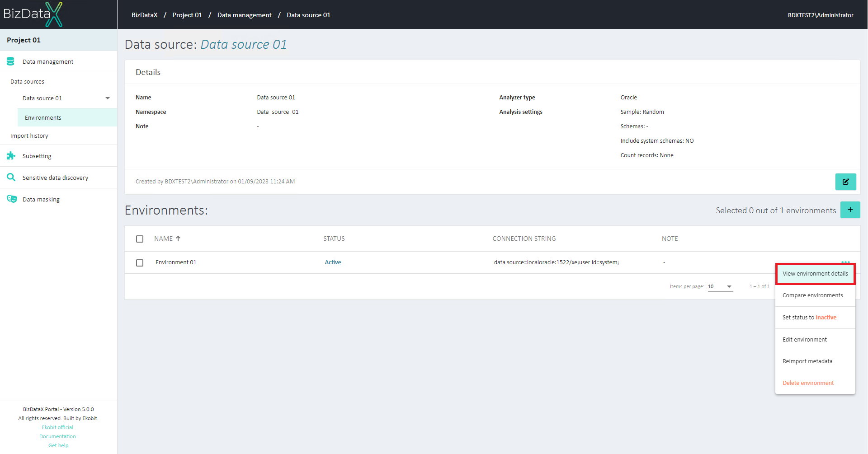Click the STATUS column header
Image resolution: width=868 pixels, height=454 pixels.
334,239
